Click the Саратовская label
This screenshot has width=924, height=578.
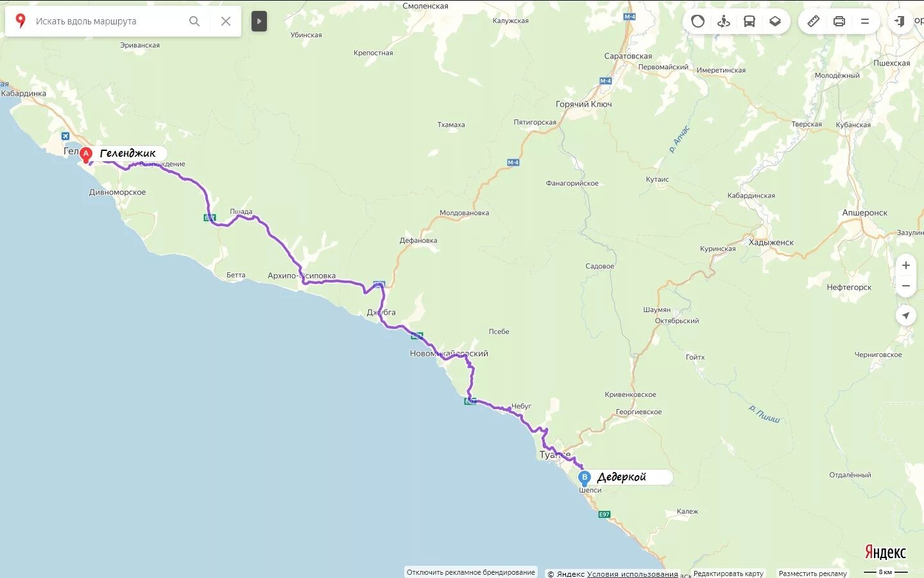(628, 57)
